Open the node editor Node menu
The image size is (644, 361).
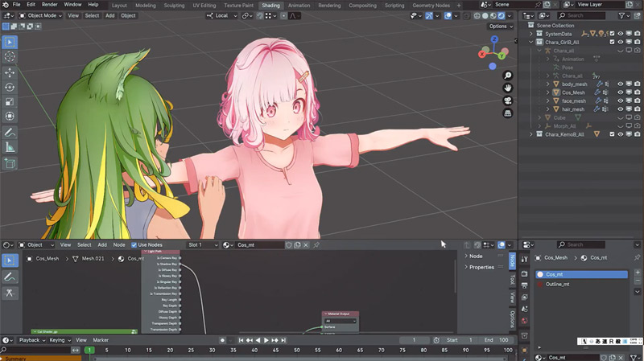click(119, 245)
